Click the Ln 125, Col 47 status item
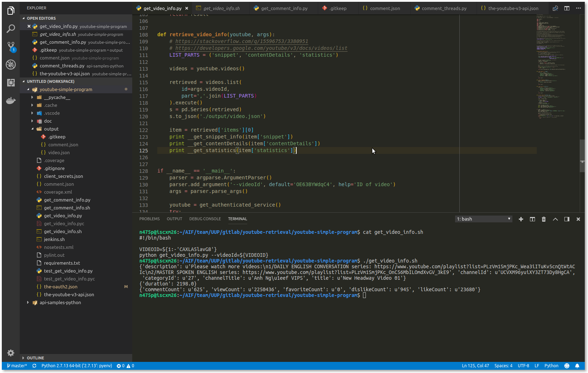The width and height of the screenshot is (588, 373). tap(475, 366)
